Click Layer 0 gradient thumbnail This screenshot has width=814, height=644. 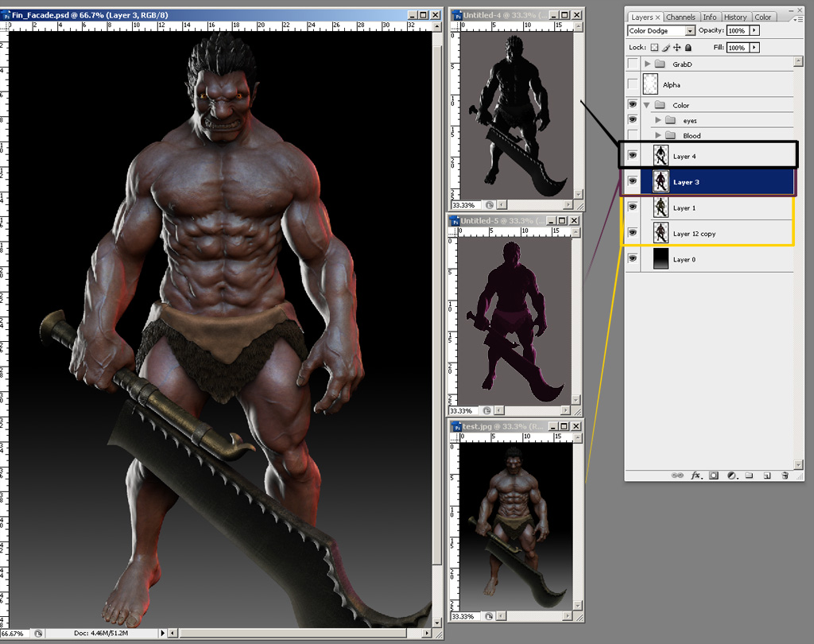[x=661, y=258]
